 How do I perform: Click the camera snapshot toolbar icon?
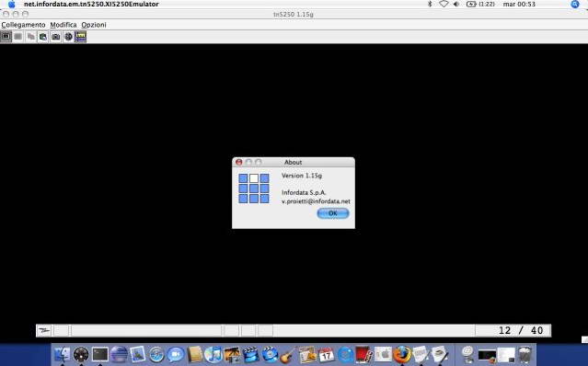point(55,37)
